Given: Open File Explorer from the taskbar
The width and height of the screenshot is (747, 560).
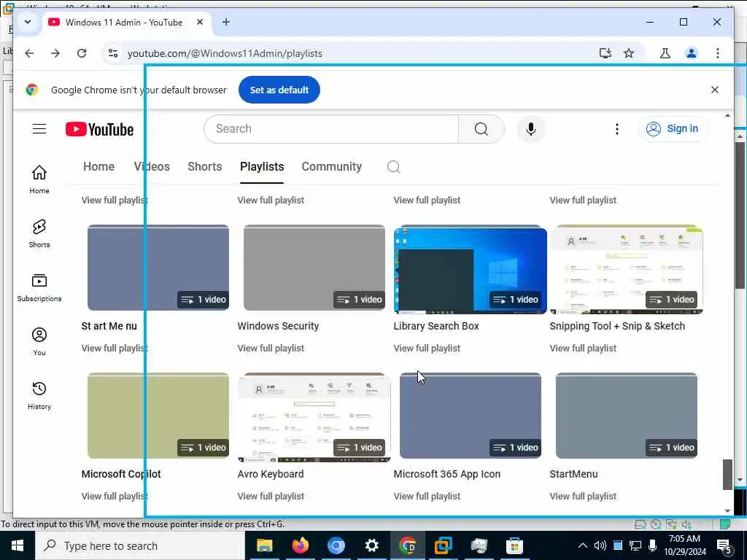Looking at the screenshot, I should (x=264, y=545).
